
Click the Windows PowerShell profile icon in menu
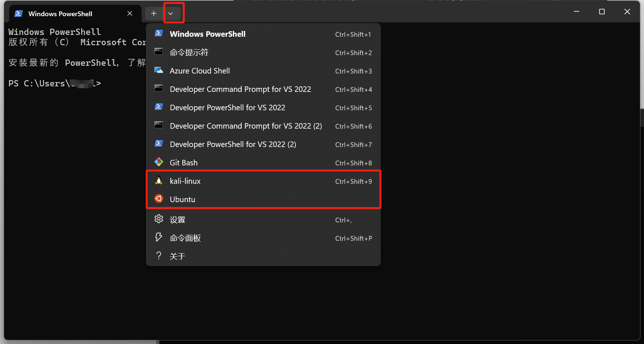159,33
